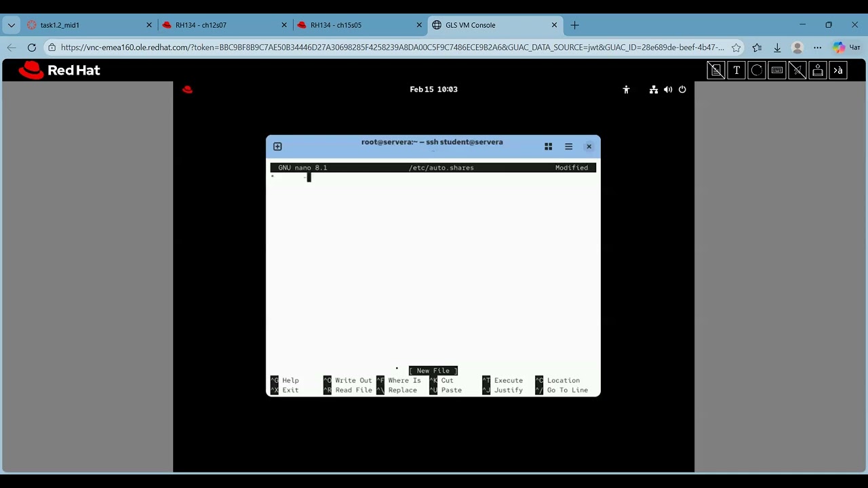This screenshot has height=488, width=868.
Task: Switch to the RH134 - ch15s05 tab
Action: (359, 25)
